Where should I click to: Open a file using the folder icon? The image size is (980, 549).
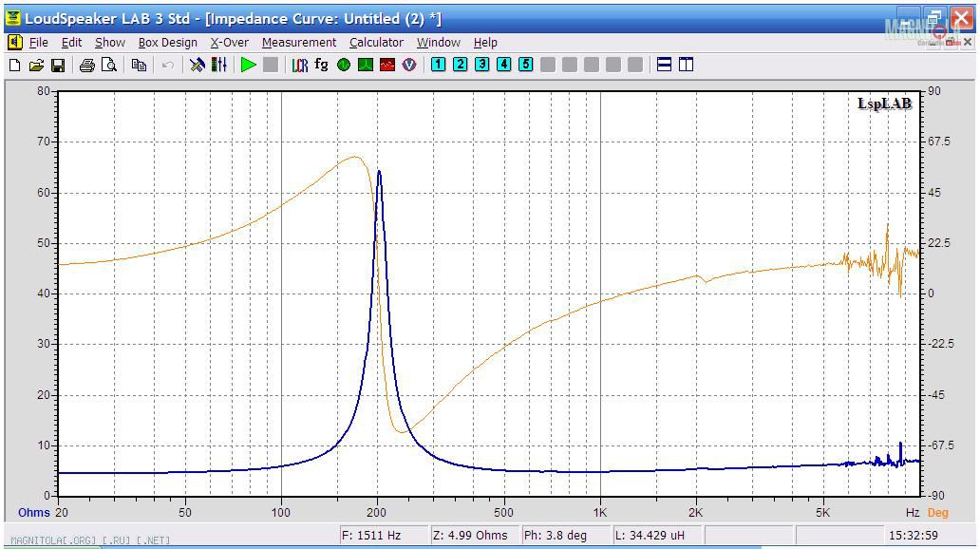pos(36,65)
